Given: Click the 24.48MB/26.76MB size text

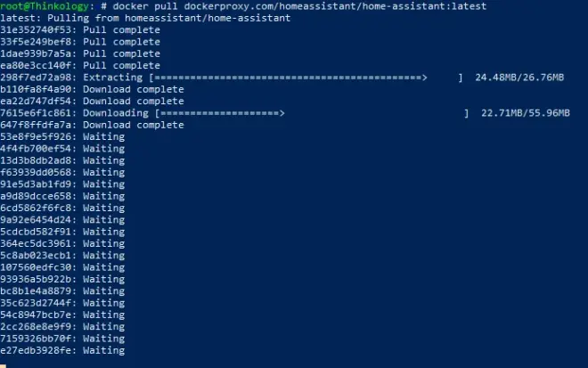Looking at the screenshot, I should click(519, 78).
